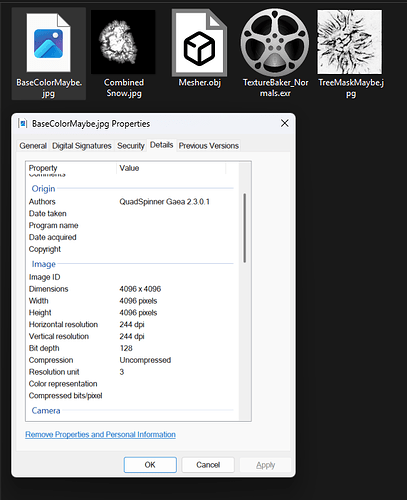Select the Image ID property row

(x=132, y=277)
